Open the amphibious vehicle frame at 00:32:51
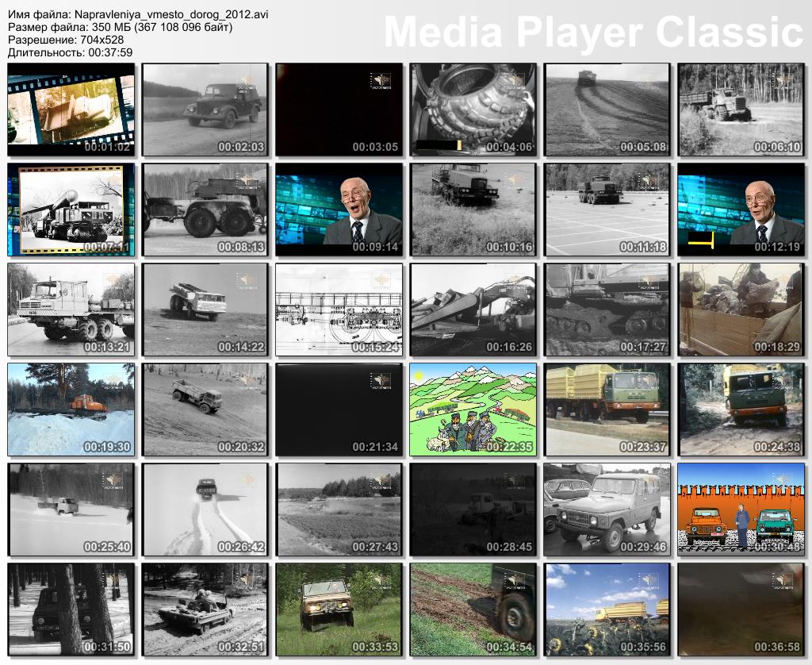 tap(205, 609)
